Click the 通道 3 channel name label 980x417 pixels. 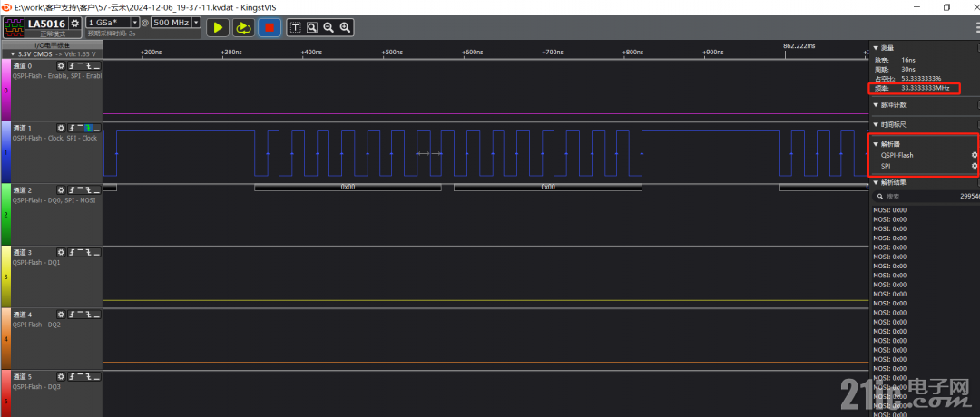[22, 252]
